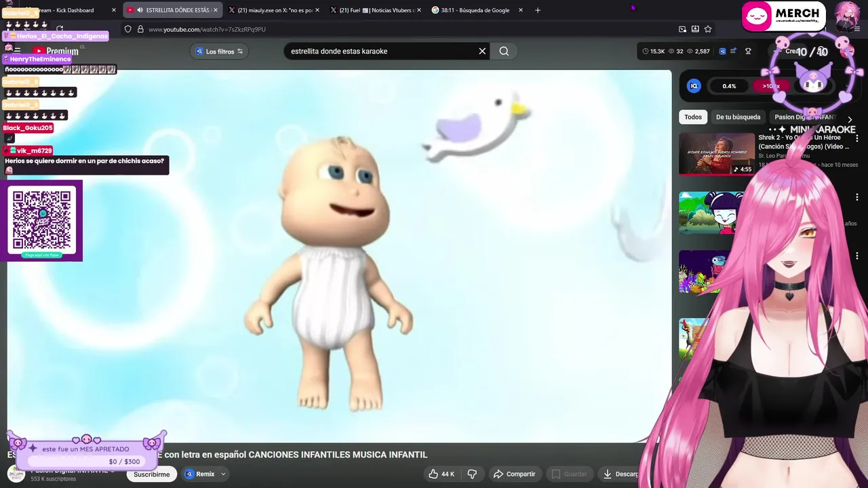Select the Todos filter chip
Image resolution: width=868 pixels, height=488 pixels.
(693, 117)
